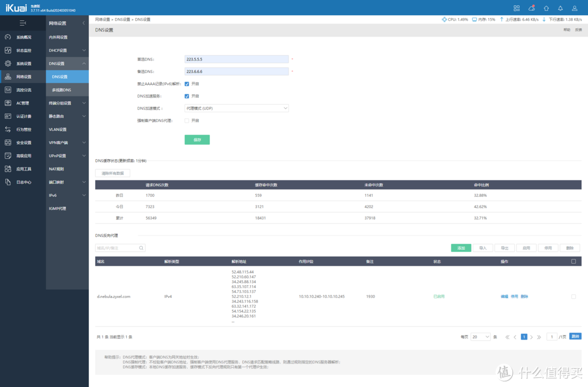Click the green 保存 button

point(197,140)
